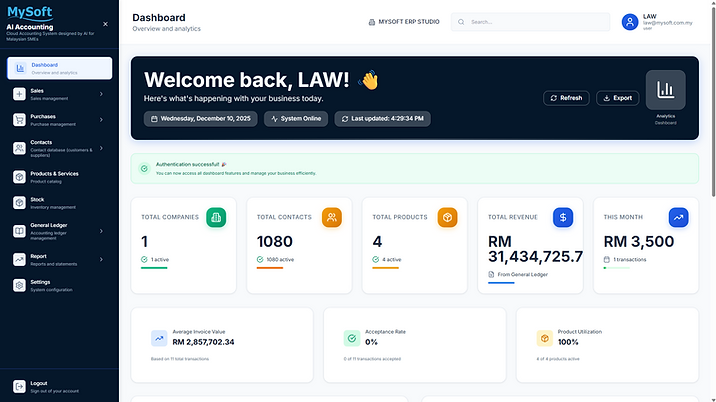Click the Total Contacts people icon

tap(332, 217)
